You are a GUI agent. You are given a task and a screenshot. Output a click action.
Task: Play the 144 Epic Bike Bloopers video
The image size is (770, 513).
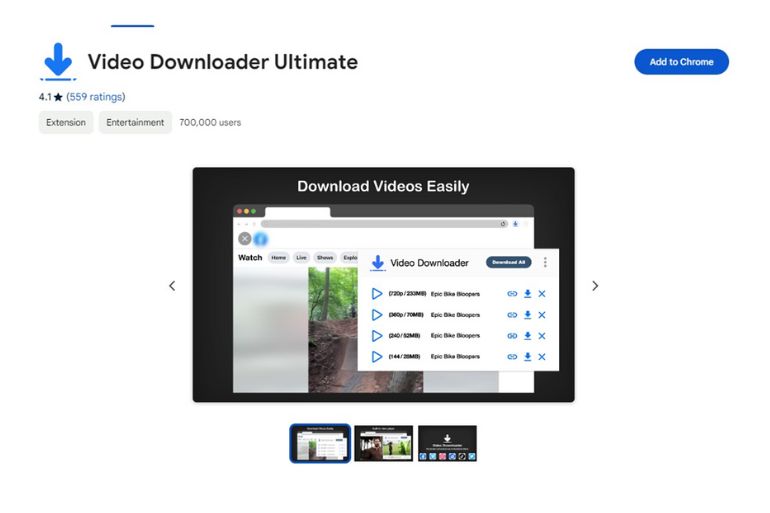coord(377,357)
